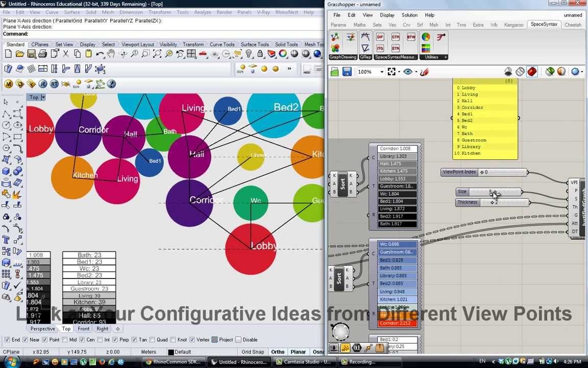Toggle End osnap checkbox

click(7, 340)
